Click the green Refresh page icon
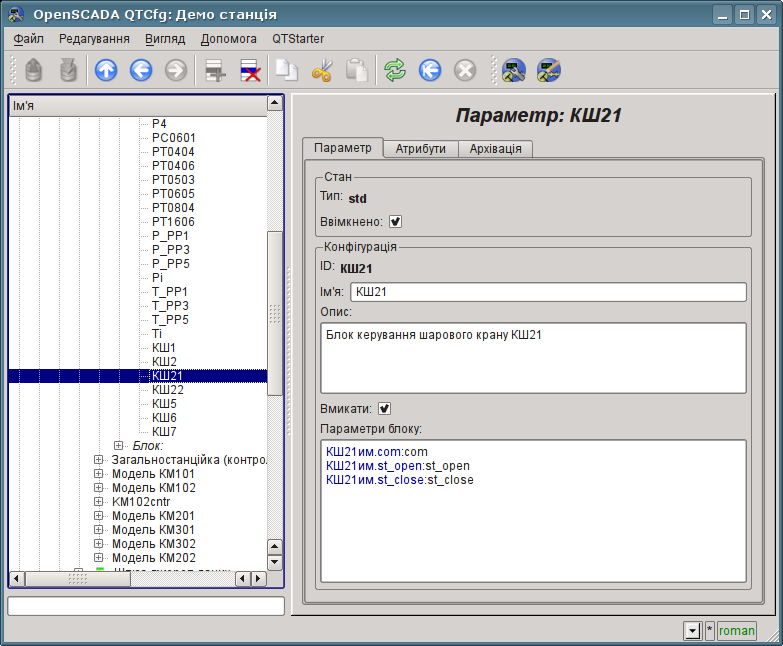 (x=395, y=70)
